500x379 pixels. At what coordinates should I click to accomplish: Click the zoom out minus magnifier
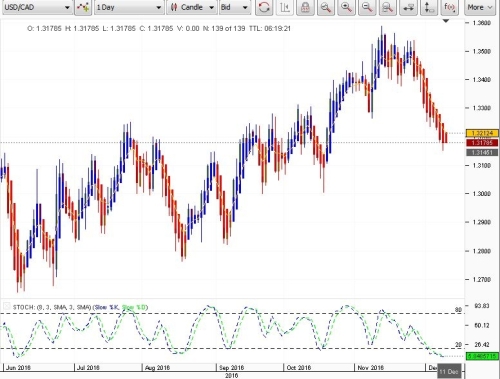pyautogui.click(x=367, y=7)
